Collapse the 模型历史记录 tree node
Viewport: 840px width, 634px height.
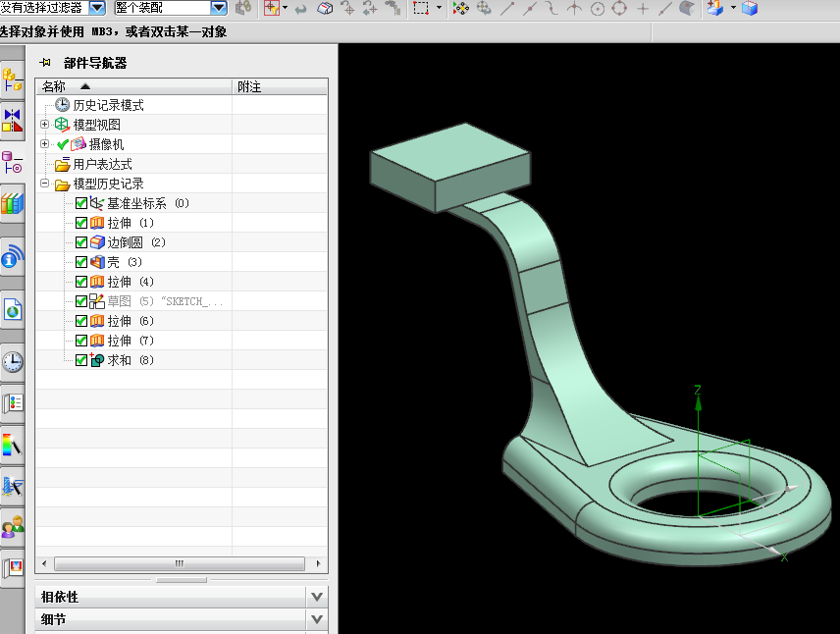tap(44, 184)
